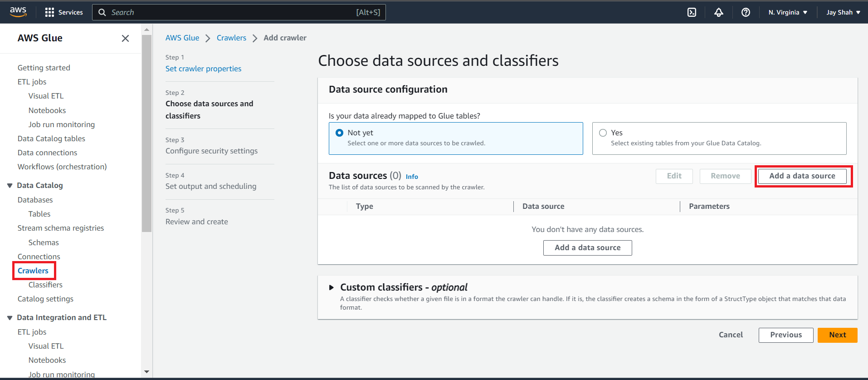
Task: Collapse the Data Catalog sidebar group
Action: click(10, 186)
